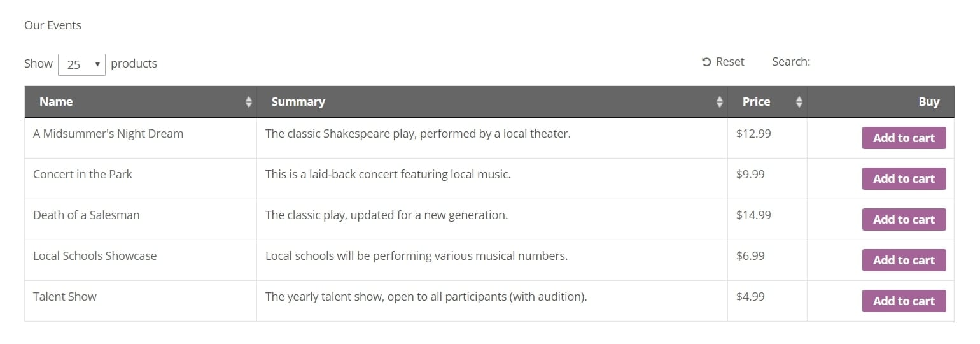This screenshot has width=980, height=344.
Task: Click the Reset link with undo icon
Action: point(723,62)
